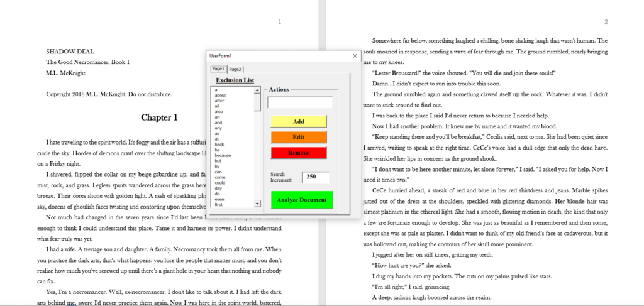
Task: Close the UserForm1 dialog
Action: pos(355,56)
